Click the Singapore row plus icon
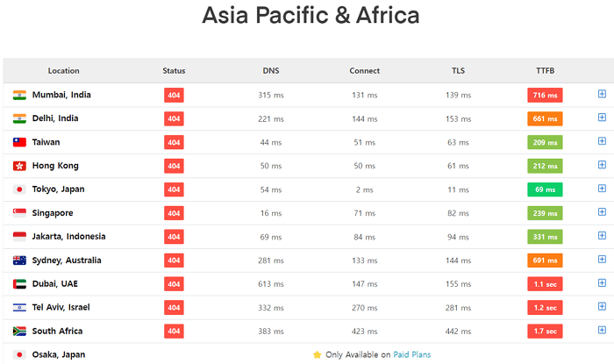The width and height of the screenshot is (614, 364). (602, 211)
